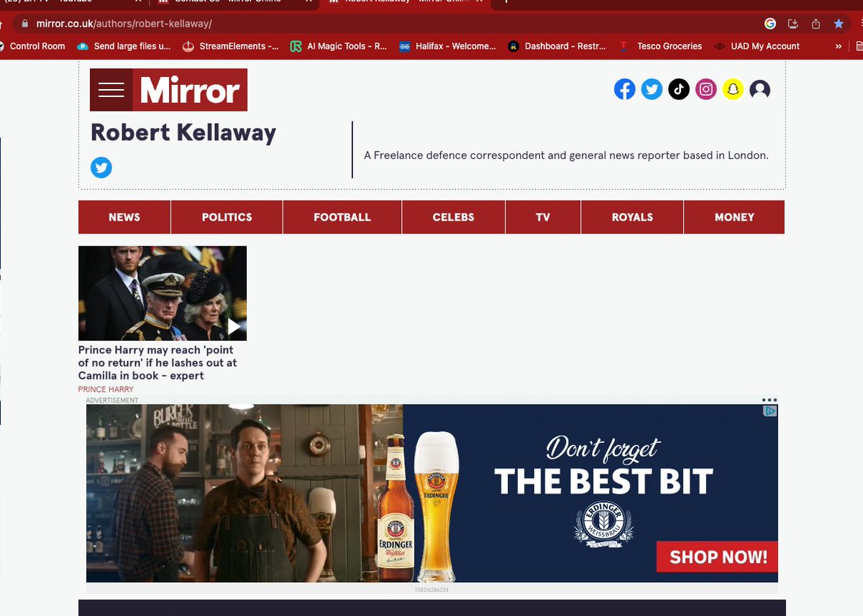Open Mirror's Snapchat icon
The image size is (863, 616).
(733, 89)
